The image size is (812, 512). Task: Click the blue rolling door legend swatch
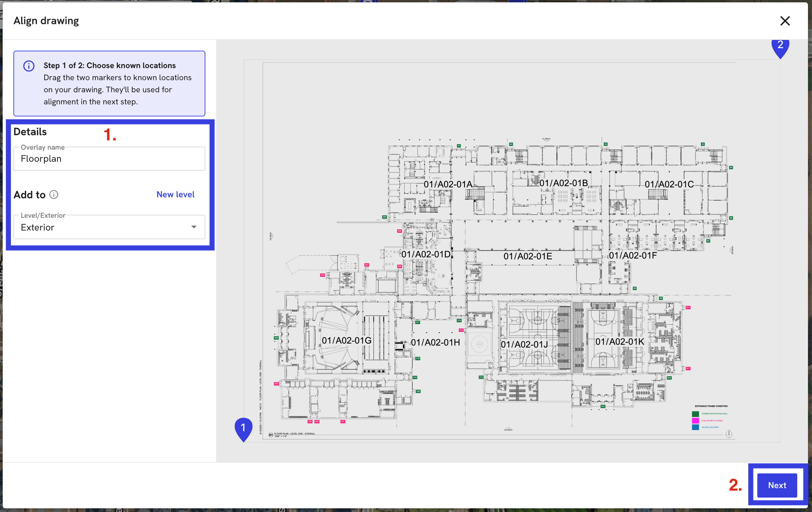pos(695,427)
